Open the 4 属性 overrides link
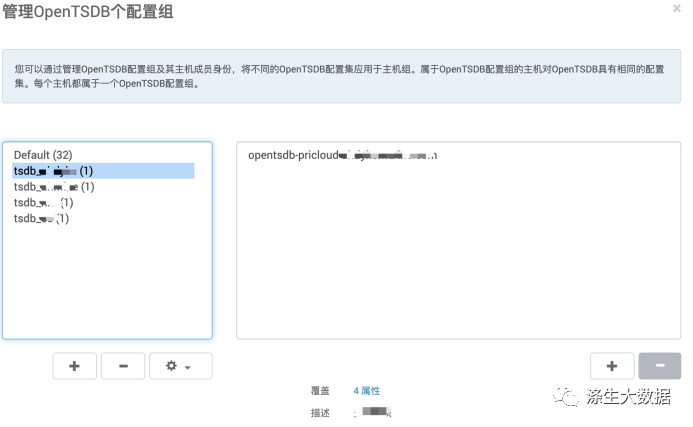693x427 pixels. click(366, 391)
